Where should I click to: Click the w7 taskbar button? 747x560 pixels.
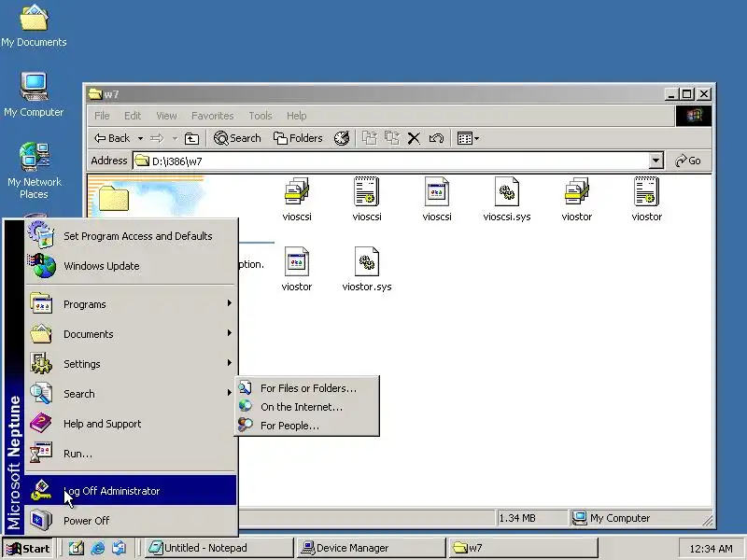(523, 548)
